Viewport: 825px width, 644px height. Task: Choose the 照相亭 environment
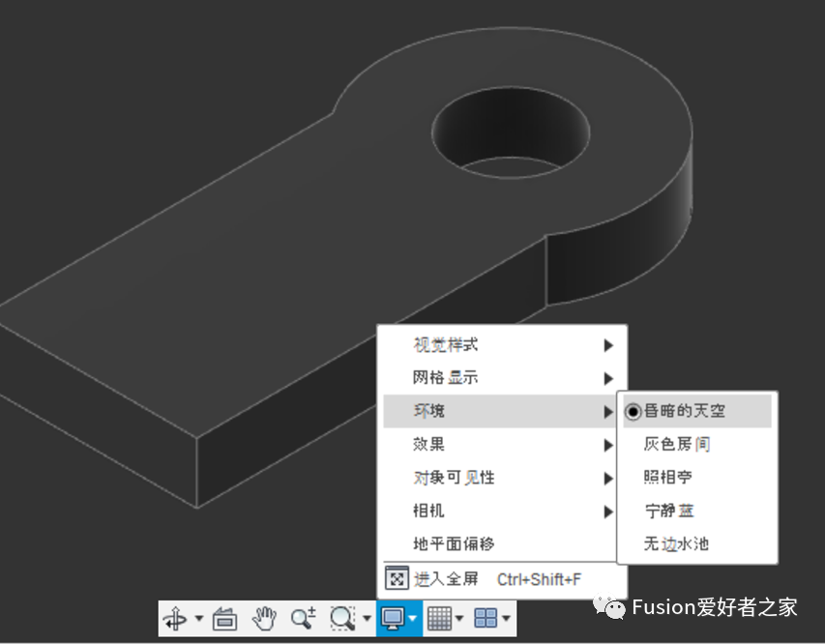(x=696, y=478)
